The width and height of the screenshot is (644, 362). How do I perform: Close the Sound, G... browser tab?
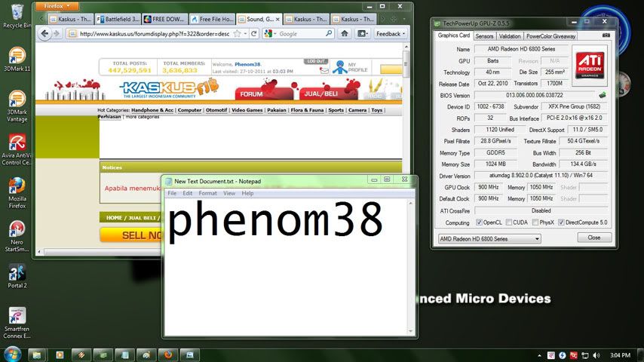pyautogui.click(x=278, y=19)
